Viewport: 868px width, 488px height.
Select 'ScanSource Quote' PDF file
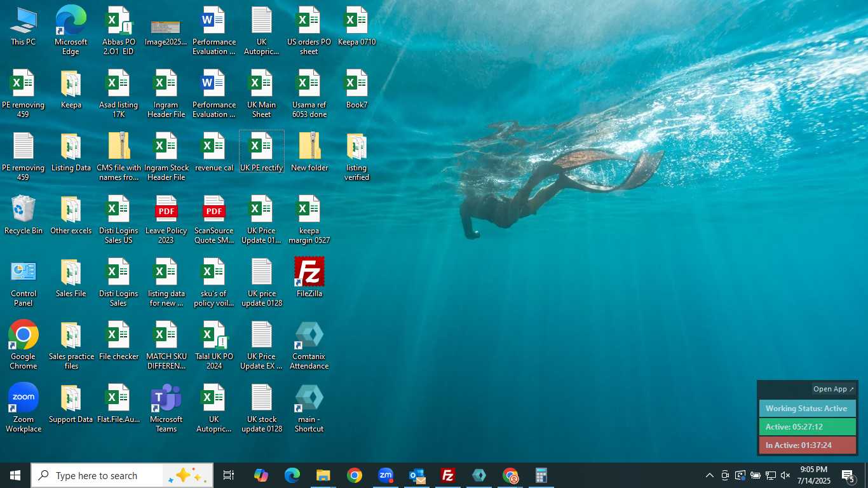pyautogui.click(x=214, y=220)
